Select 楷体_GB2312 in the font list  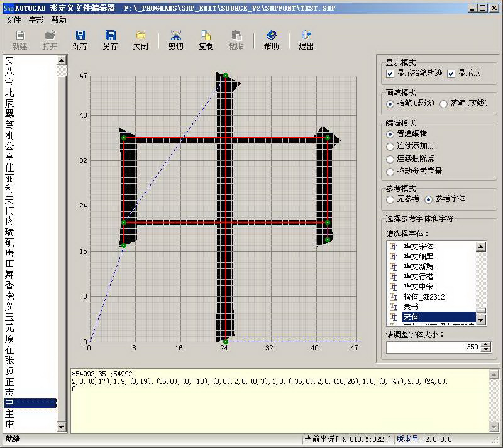coord(424,297)
